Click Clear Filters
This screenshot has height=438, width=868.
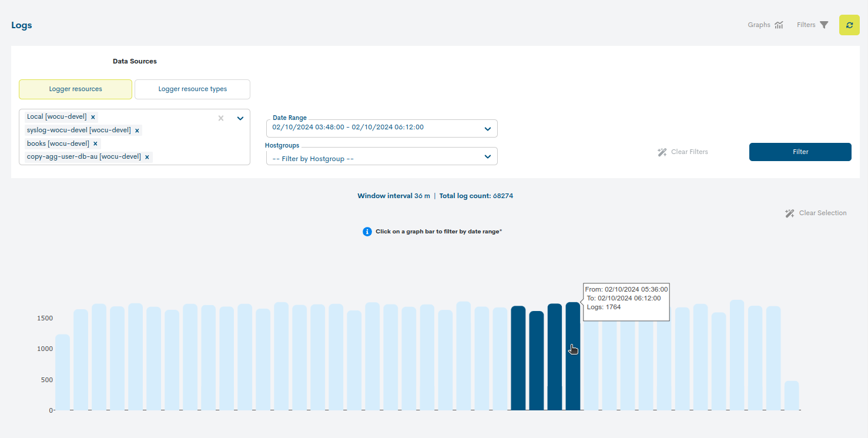pos(683,152)
